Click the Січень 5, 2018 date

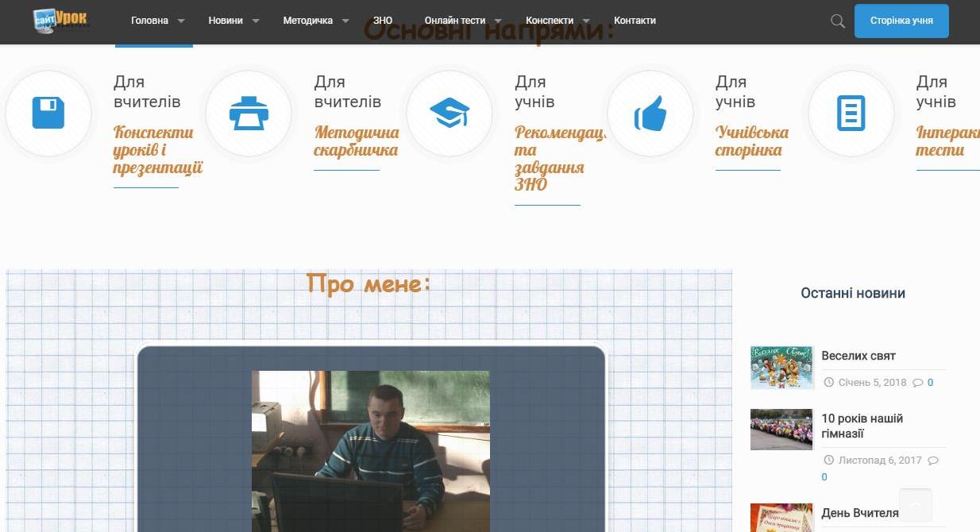point(872,383)
